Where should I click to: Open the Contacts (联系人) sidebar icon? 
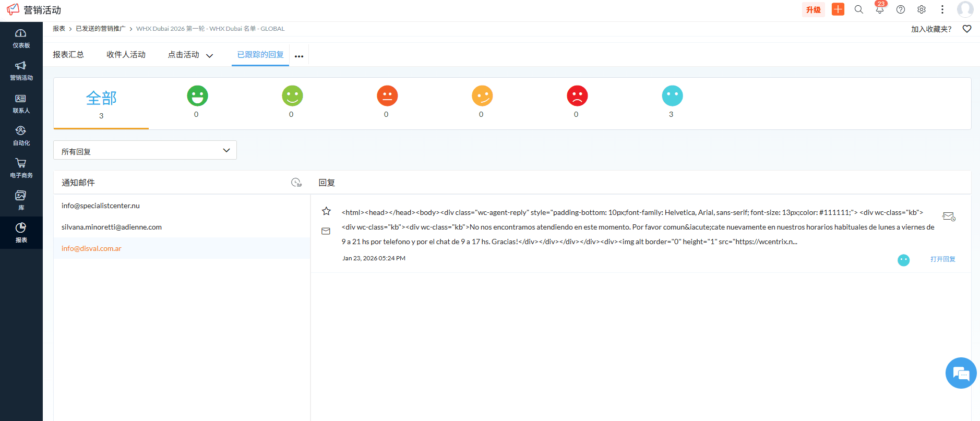click(x=21, y=103)
